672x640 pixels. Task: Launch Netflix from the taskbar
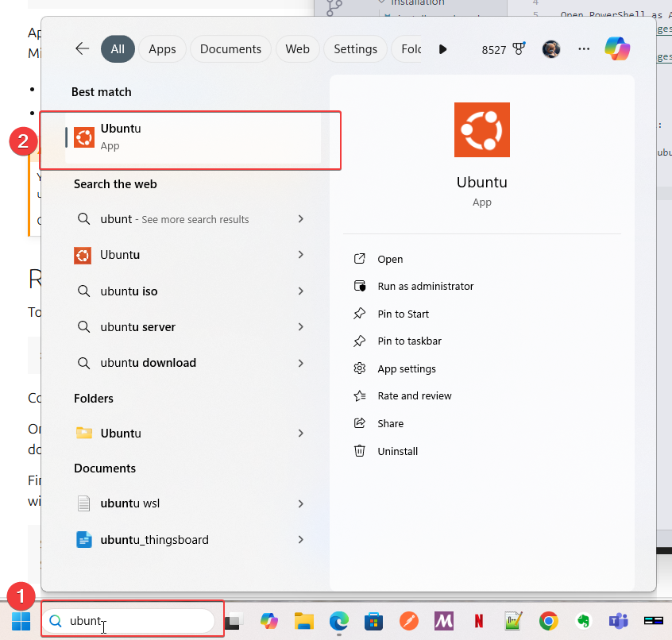(x=479, y=621)
